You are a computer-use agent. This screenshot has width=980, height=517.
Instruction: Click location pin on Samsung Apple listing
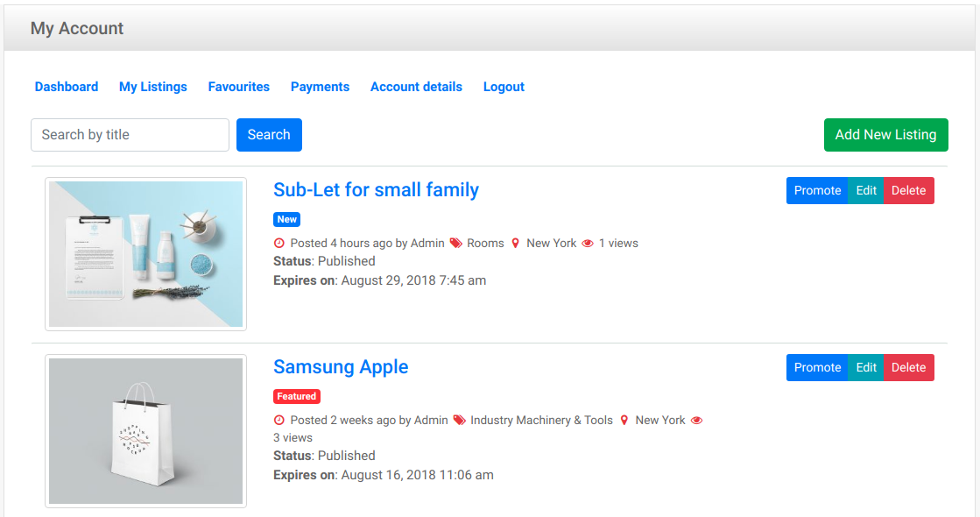(x=624, y=420)
